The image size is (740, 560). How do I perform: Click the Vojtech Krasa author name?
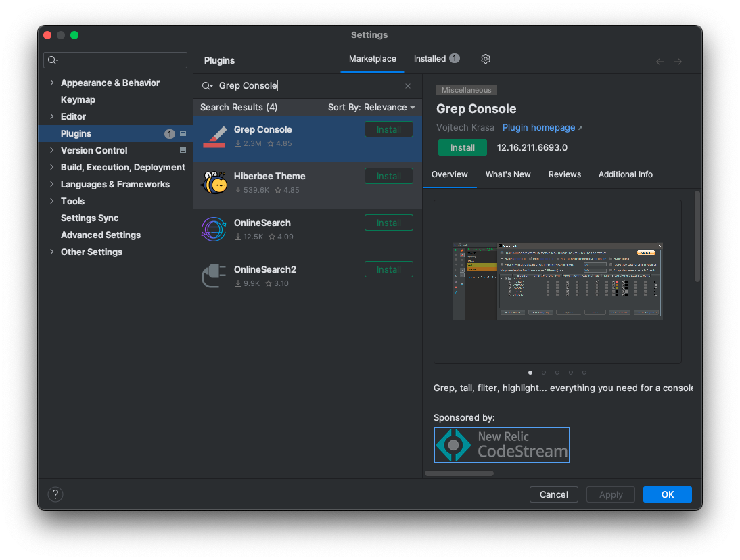point(465,128)
